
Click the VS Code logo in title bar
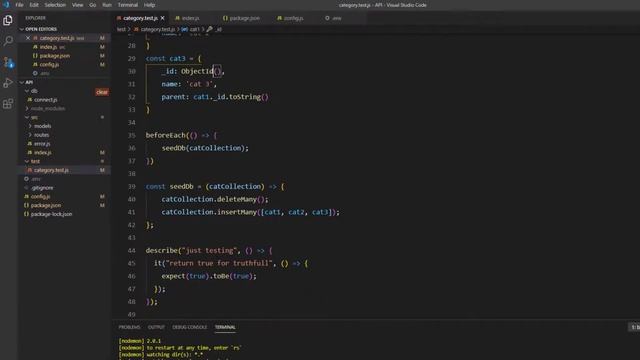(6, 5)
